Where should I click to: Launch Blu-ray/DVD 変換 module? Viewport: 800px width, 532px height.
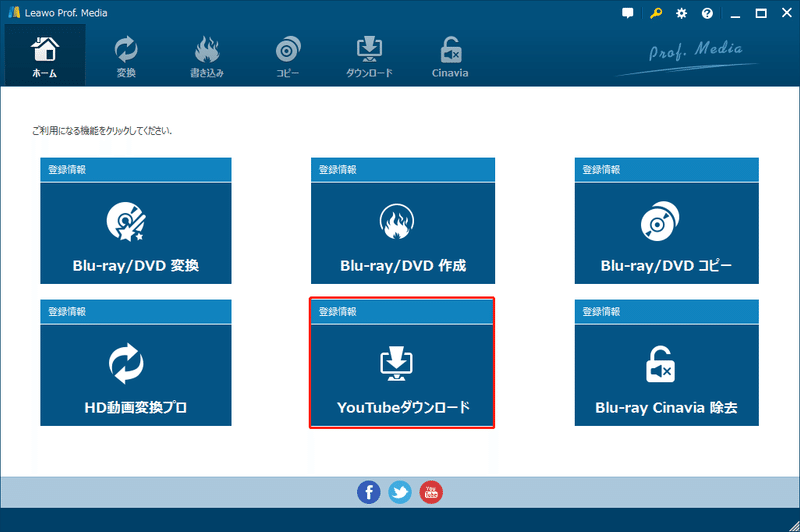tap(136, 233)
